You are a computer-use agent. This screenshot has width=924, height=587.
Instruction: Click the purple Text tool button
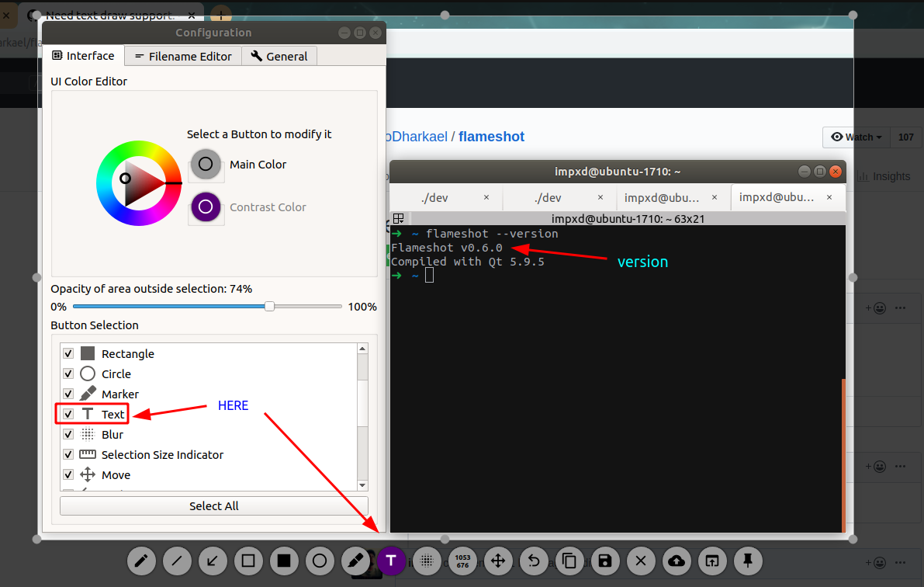391,561
